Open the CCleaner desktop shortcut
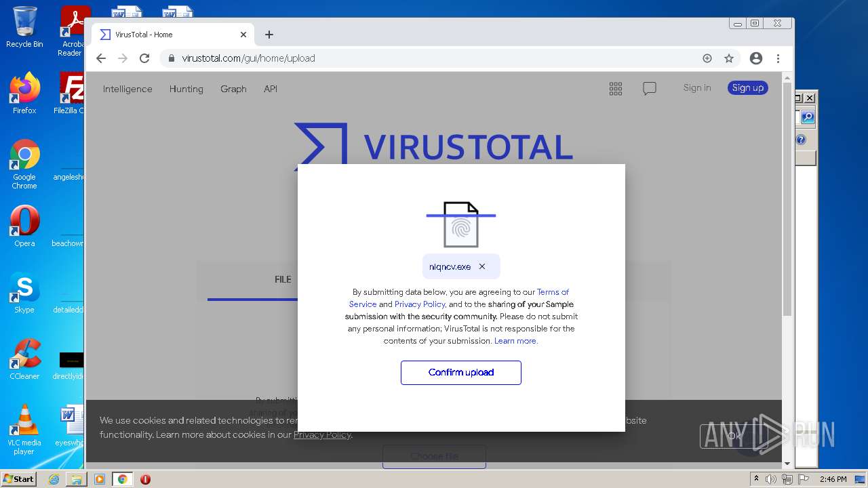Image resolution: width=868 pixels, height=488 pixels. 24,359
